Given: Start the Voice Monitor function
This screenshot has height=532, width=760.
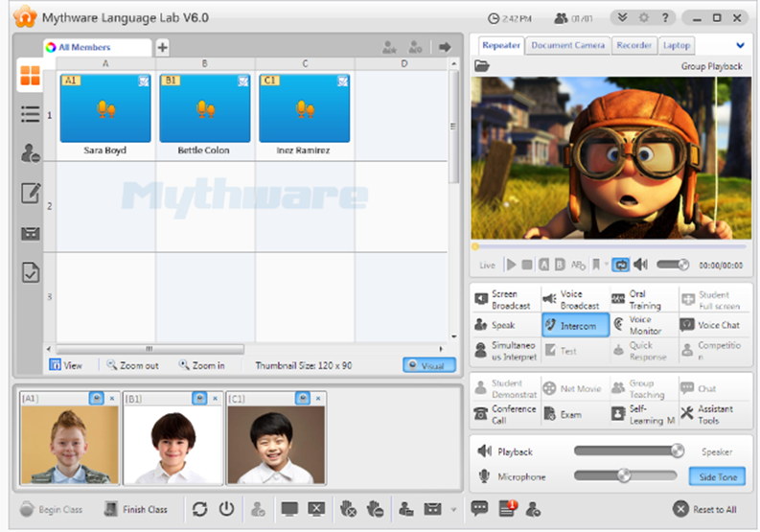Looking at the screenshot, I should pyautogui.click(x=619, y=325).
